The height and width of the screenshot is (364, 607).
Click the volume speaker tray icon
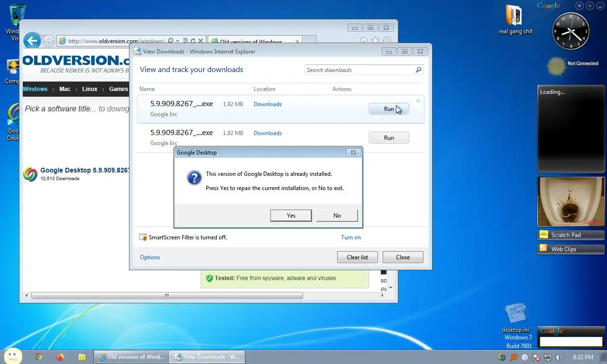[559, 357]
